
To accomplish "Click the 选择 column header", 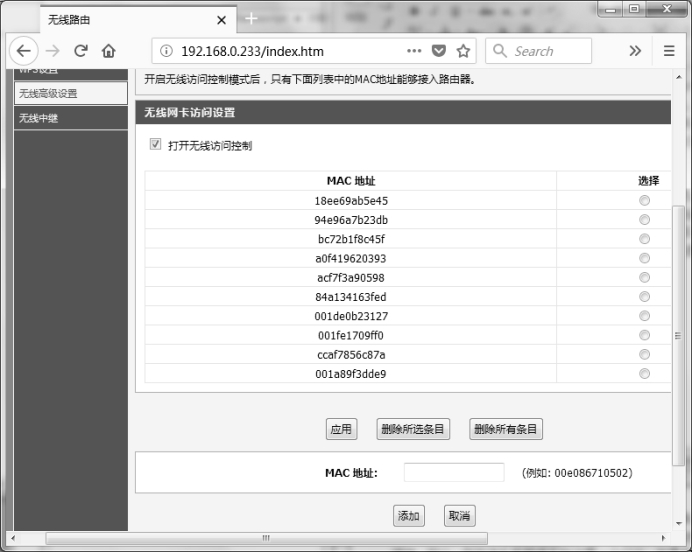I will [x=648, y=180].
